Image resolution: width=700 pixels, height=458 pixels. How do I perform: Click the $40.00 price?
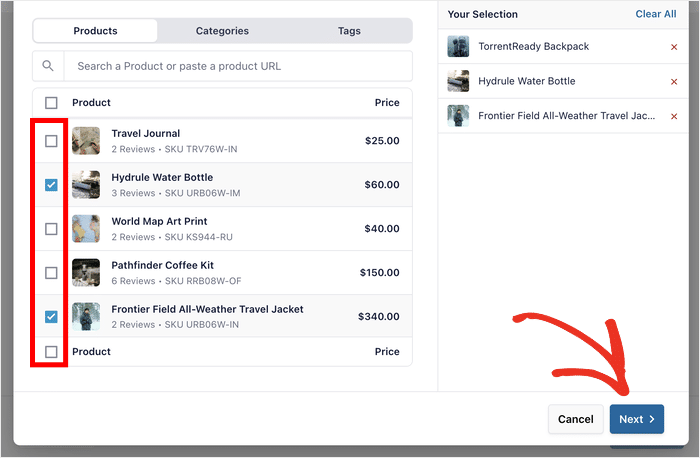382,229
